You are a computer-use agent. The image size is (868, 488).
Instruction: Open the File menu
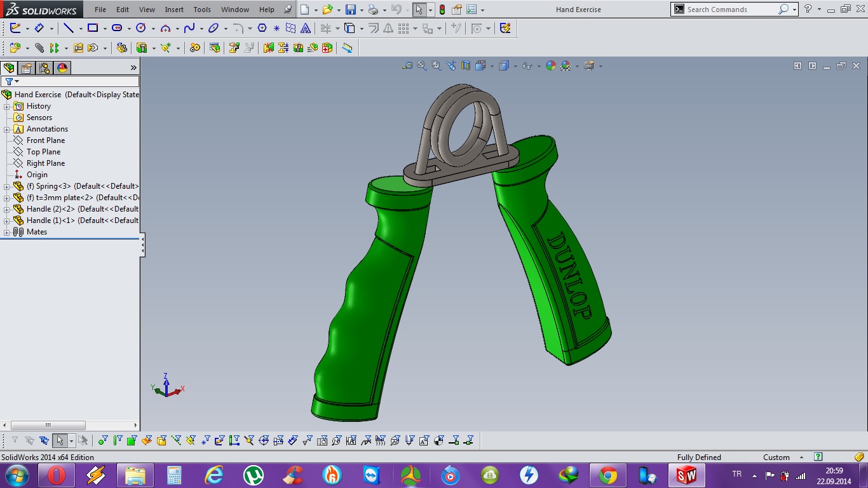[100, 10]
